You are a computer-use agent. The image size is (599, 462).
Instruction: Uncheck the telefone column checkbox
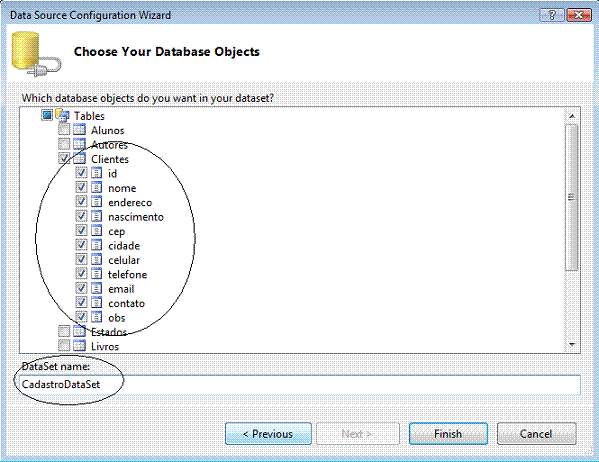pos(81,274)
